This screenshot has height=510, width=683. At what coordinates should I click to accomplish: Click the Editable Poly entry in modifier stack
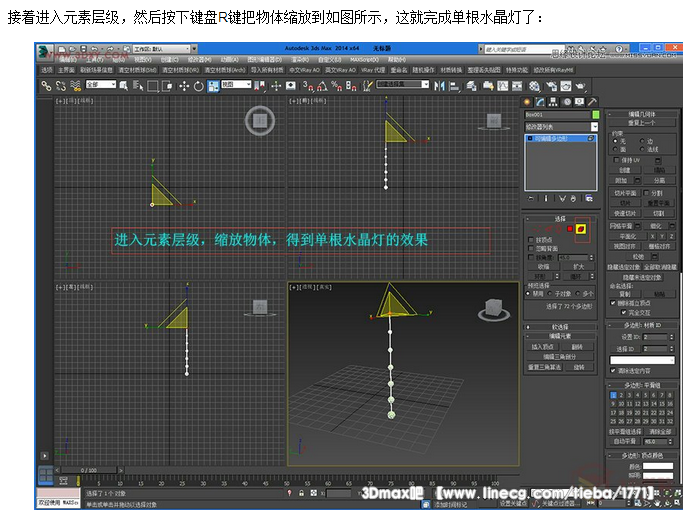[x=561, y=138]
